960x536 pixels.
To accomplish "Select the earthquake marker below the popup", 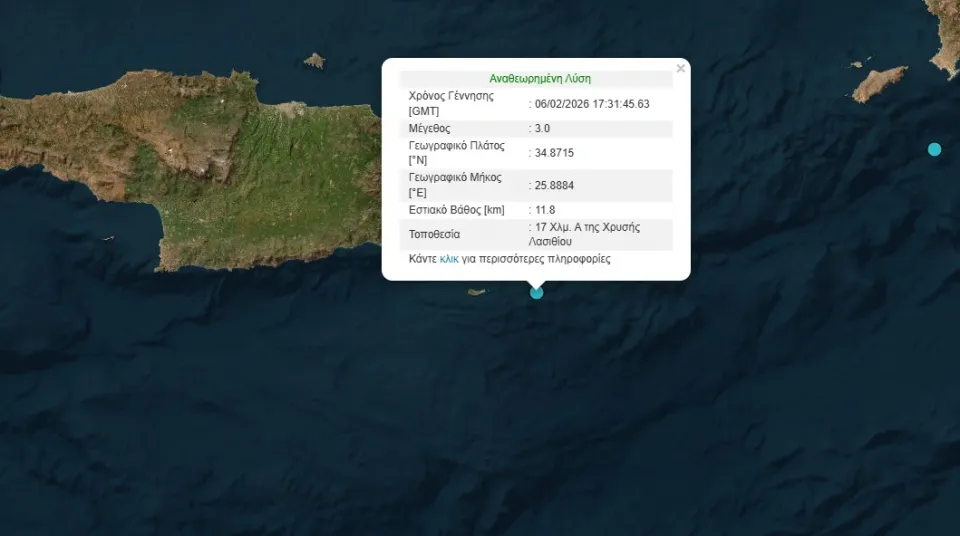I will pos(537,292).
